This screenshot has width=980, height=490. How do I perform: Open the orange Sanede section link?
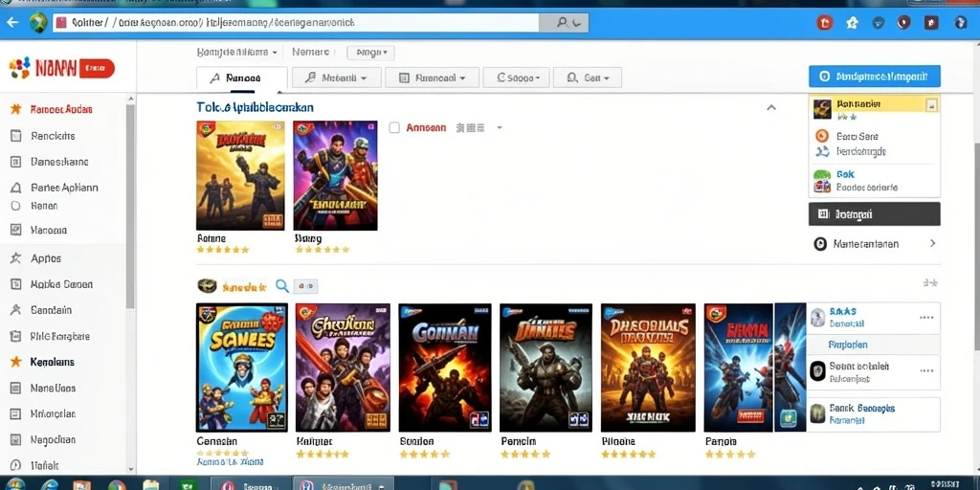click(244, 287)
